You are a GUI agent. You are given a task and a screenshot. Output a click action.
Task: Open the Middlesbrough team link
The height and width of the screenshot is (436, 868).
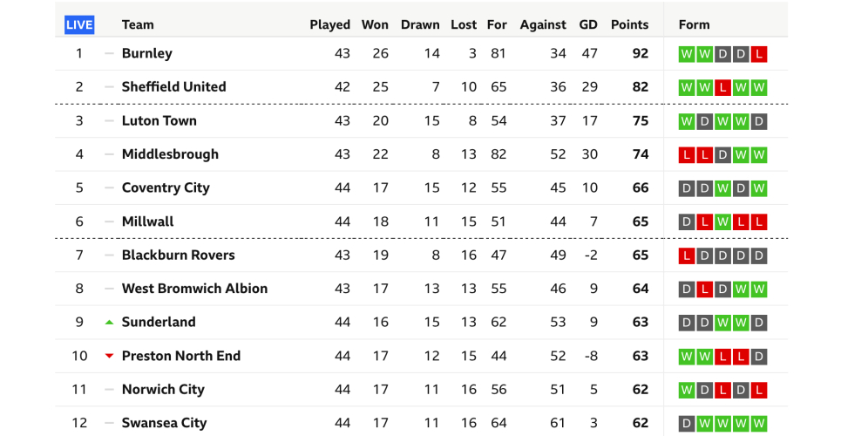click(170, 154)
